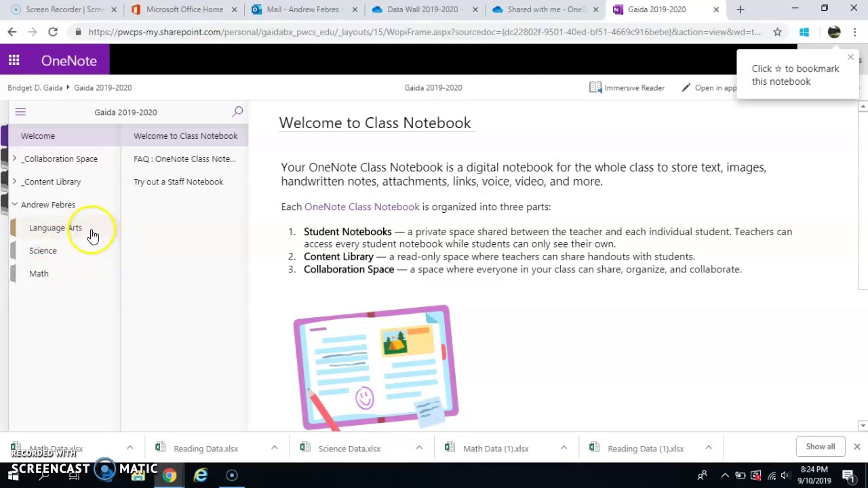Open Try out a Staff Notebook page
Screen dimensions: 868x488
[178, 182]
